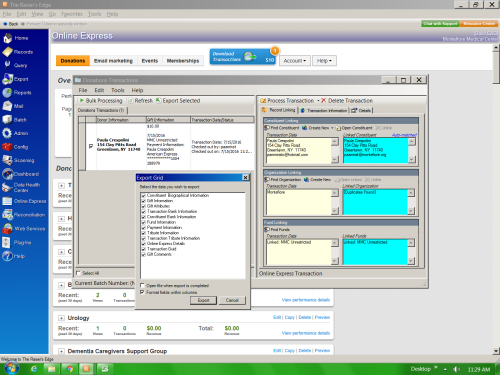
Task: Click the Auto-matched link
Action: [x=404, y=135]
